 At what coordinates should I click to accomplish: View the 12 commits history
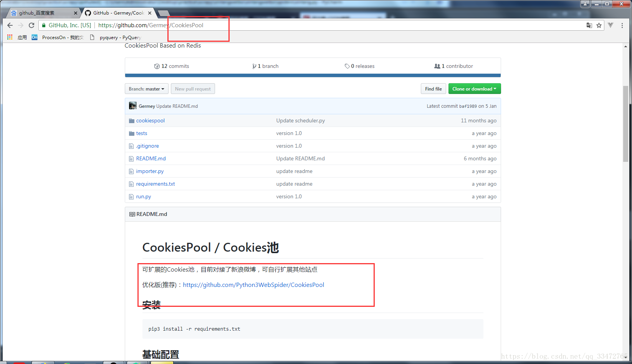tap(172, 66)
